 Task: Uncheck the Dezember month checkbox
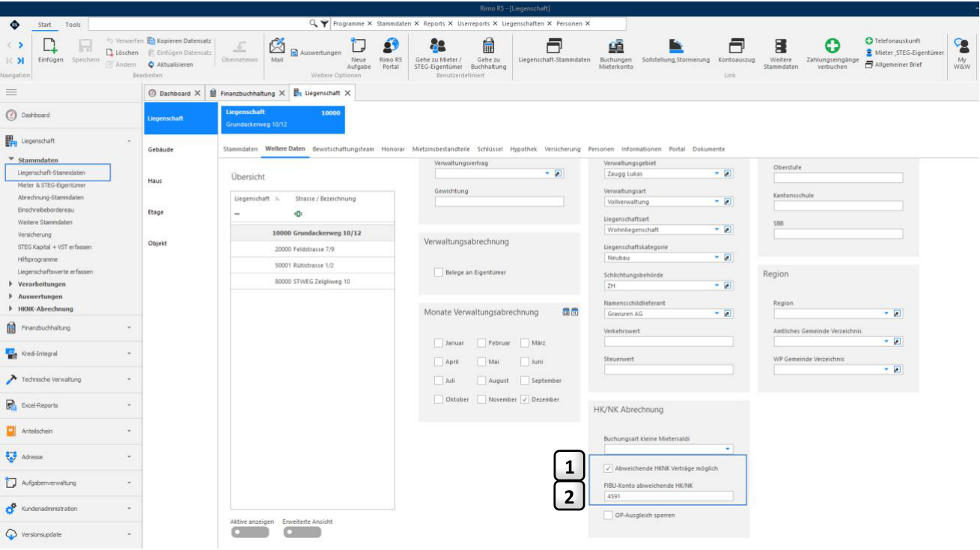point(525,399)
